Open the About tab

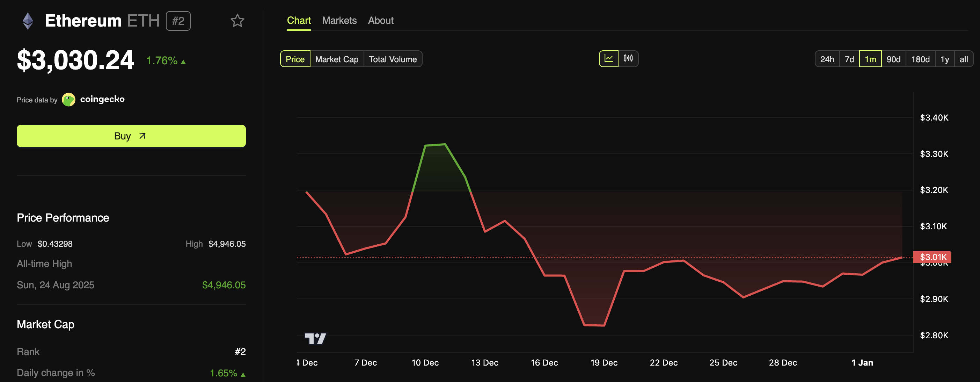[x=380, y=21]
